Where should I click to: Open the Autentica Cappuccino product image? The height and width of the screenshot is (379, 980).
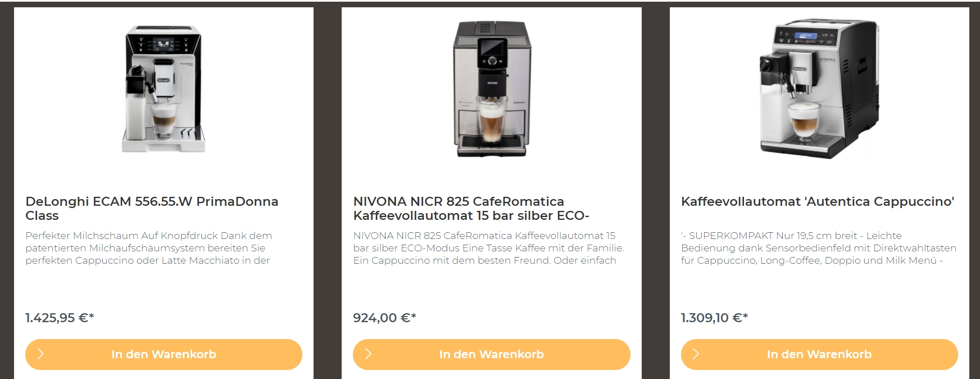819,89
